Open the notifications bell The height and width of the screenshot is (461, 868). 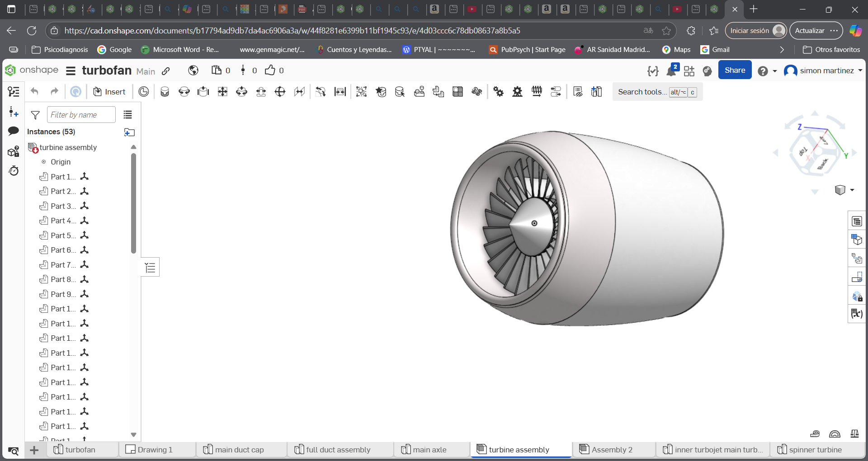671,71
